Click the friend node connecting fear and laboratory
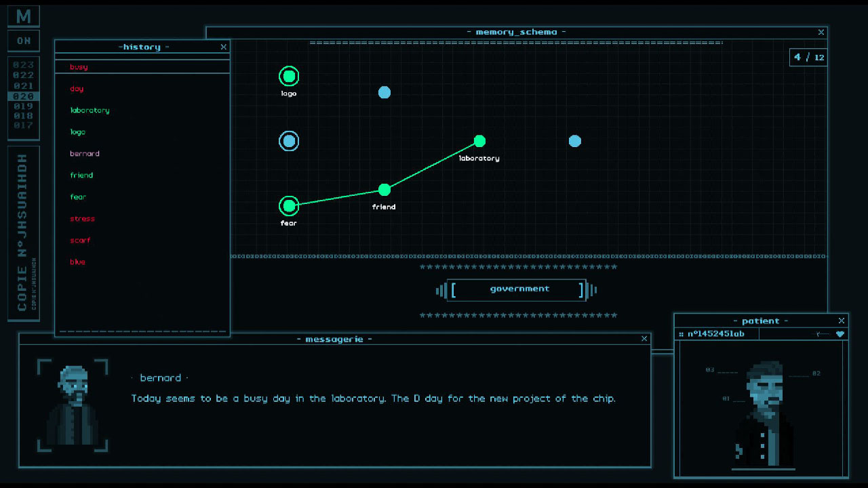Viewport: 868px width, 488px height. (x=384, y=190)
